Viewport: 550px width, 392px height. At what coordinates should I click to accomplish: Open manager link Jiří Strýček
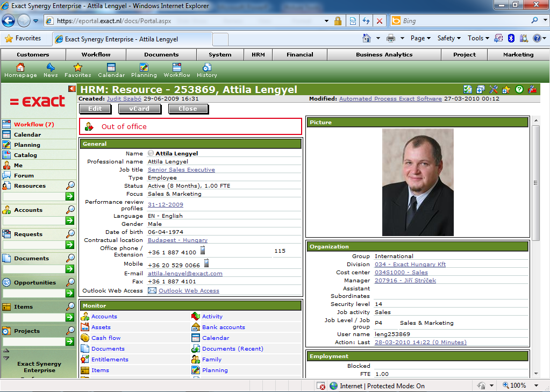click(x=405, y=280)
